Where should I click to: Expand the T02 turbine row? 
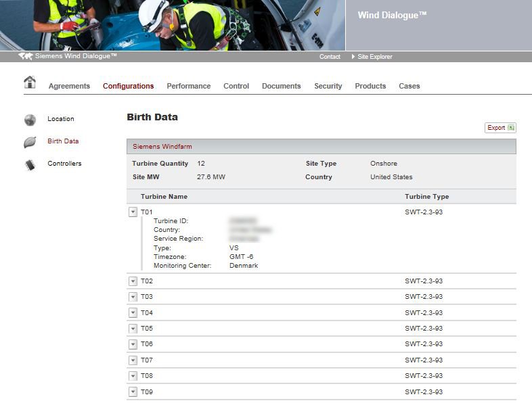coord(133,281)
